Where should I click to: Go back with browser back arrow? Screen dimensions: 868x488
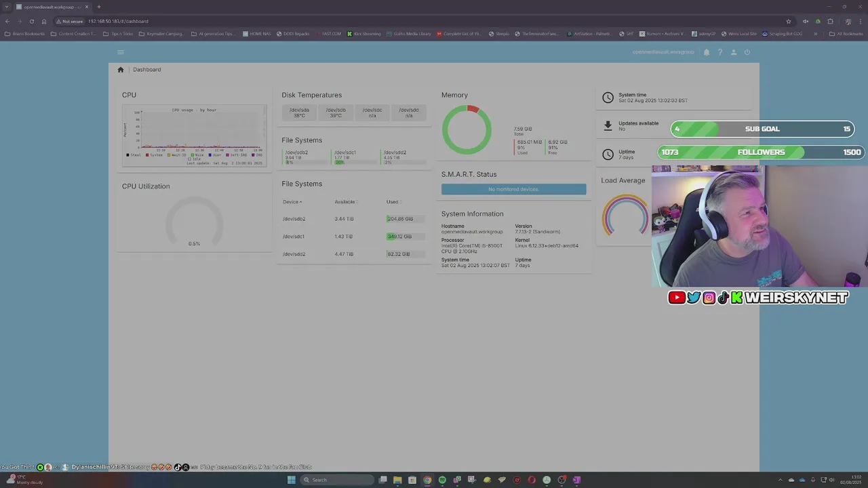pos(7,21)
